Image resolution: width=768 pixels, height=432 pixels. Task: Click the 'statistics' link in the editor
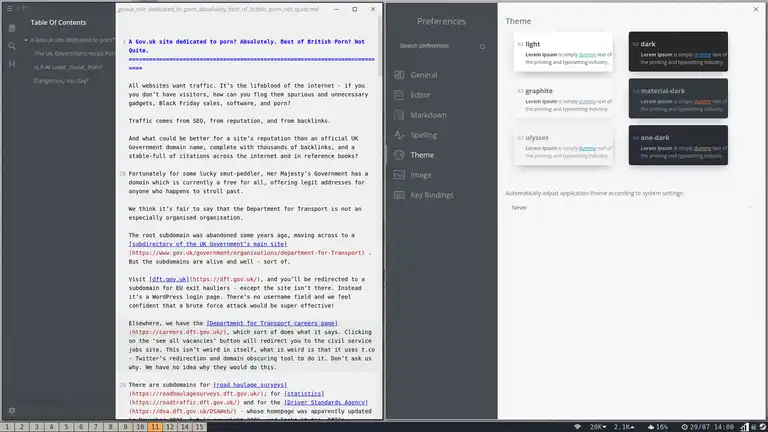(x=304, y=394)
